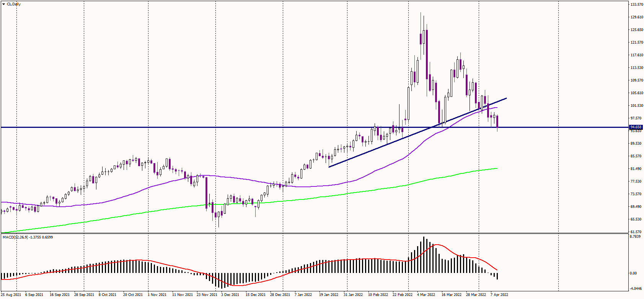Select the 28 Mar 2022 date label

476,295
